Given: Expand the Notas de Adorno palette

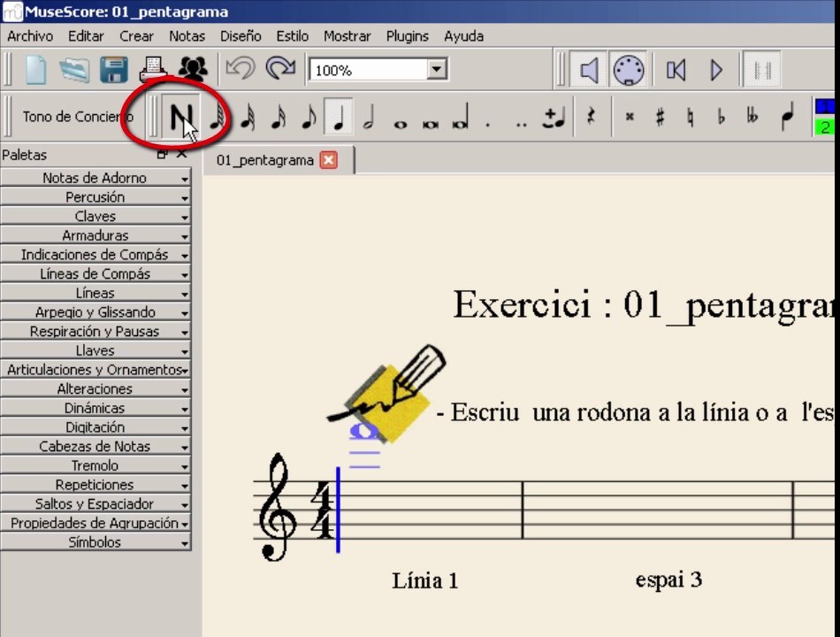Looking at the screenshot, I should coord(95,178).
